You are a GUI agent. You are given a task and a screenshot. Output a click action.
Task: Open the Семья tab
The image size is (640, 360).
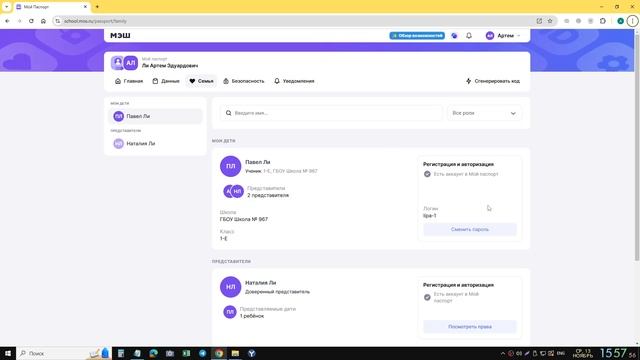click(201, 81)
